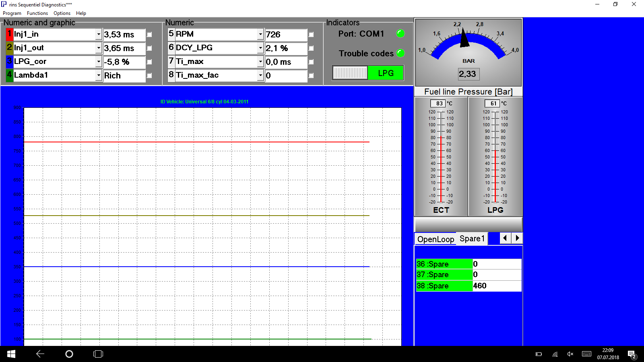644x362 pixels.
Task: Open the RPM dropdown arrow
Action: pos(260,34)
